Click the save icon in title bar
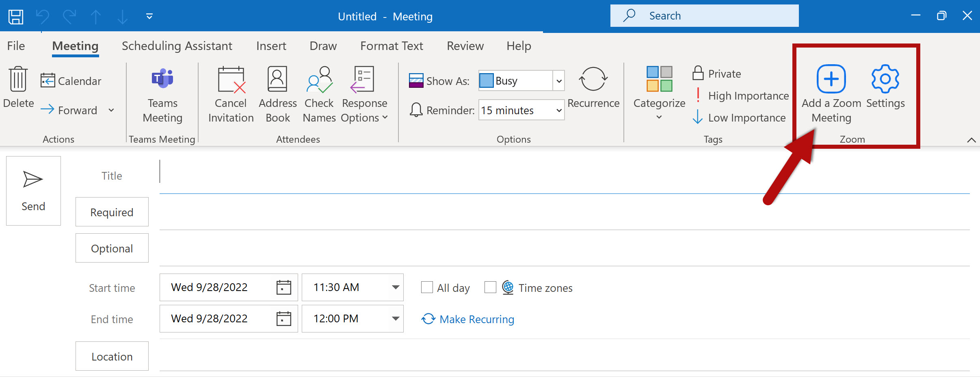 coord(16,17)
